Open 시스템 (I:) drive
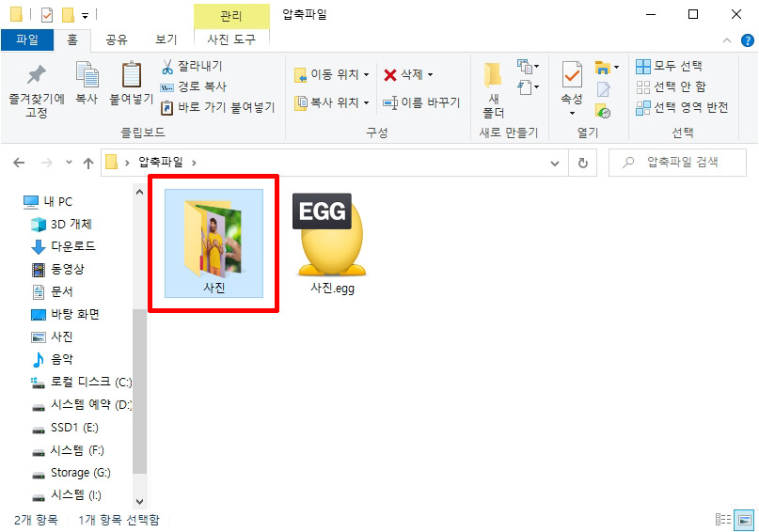This screenshot has height=532, width=759. 67,495
